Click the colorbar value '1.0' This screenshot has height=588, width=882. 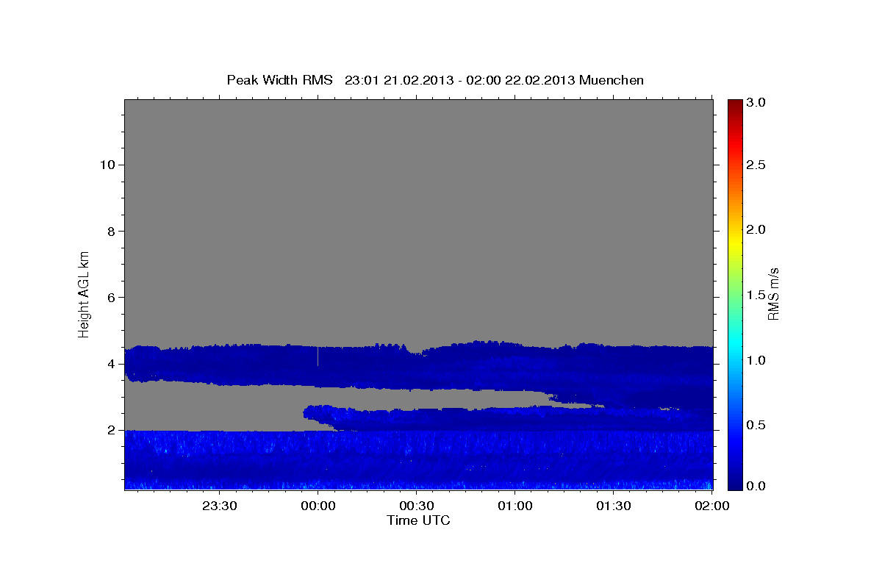coord(756,360)
